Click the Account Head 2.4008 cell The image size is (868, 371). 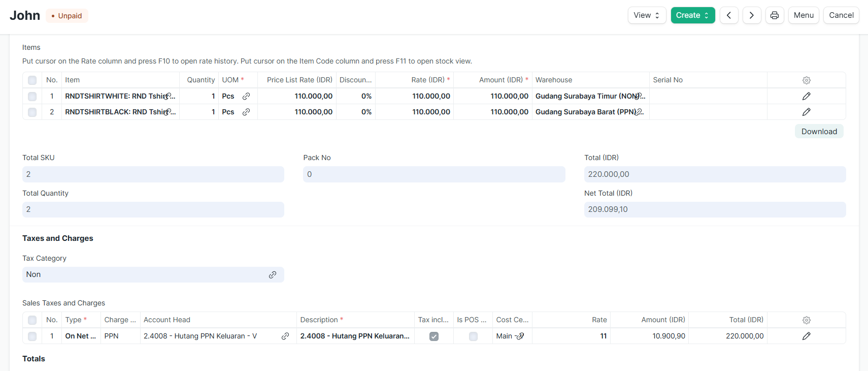coord(218,336)
